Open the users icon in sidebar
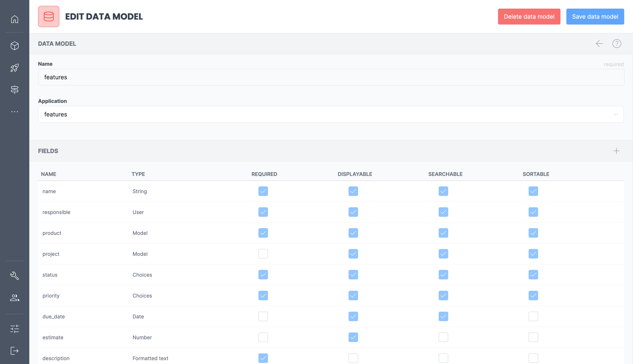This screenshot has height=364, width=633. [x=14, y=298]
